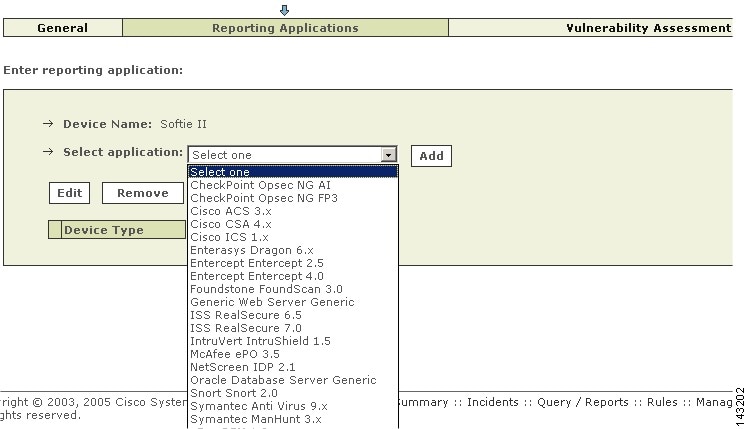This screenshot has width=746, height=429.
Task: Select CheckPoint Opsec NG AI
Action: coord(293,185)
